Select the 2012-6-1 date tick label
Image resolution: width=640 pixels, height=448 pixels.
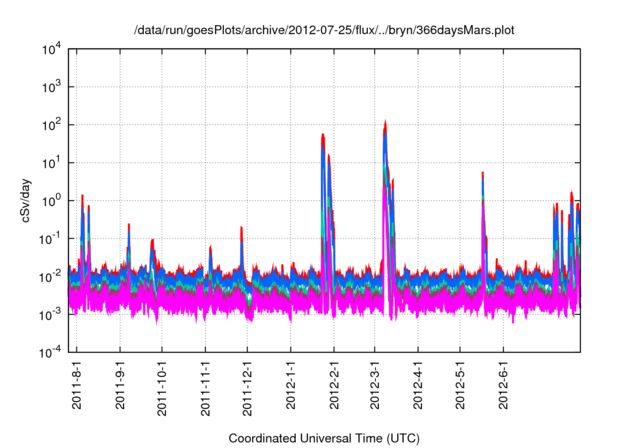coord(503,386)
